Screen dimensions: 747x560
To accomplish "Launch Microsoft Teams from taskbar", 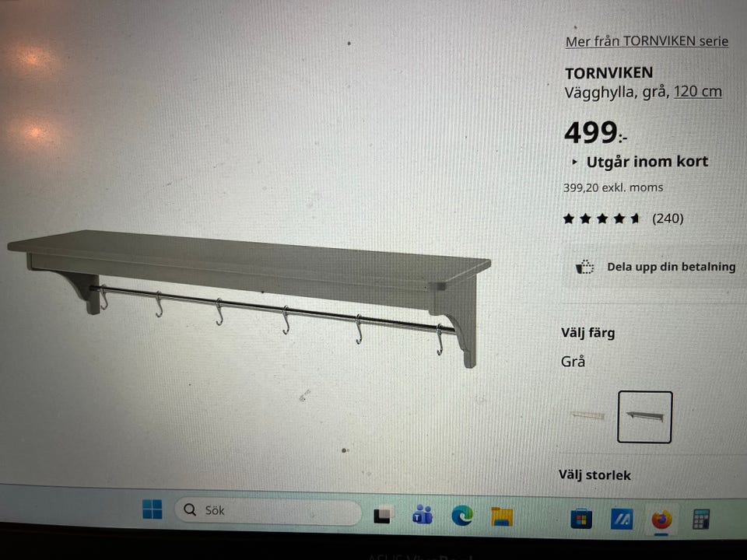I will point(423,514).
